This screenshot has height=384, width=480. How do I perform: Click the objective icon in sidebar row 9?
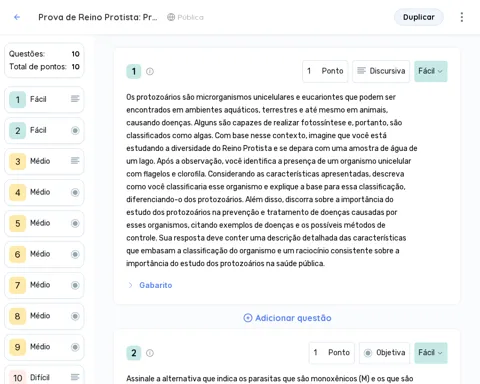[x=75, y=347]
